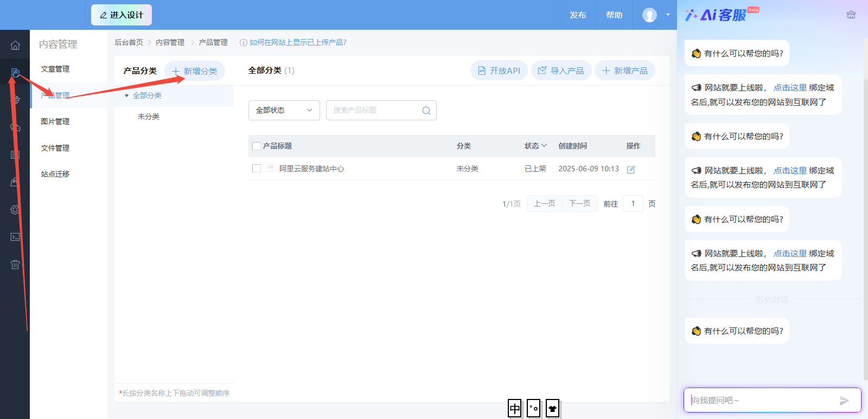The image size is (868, 419).
Task: Open the chat bubble icon in the sidebar
Action: [x=15, y=127]
